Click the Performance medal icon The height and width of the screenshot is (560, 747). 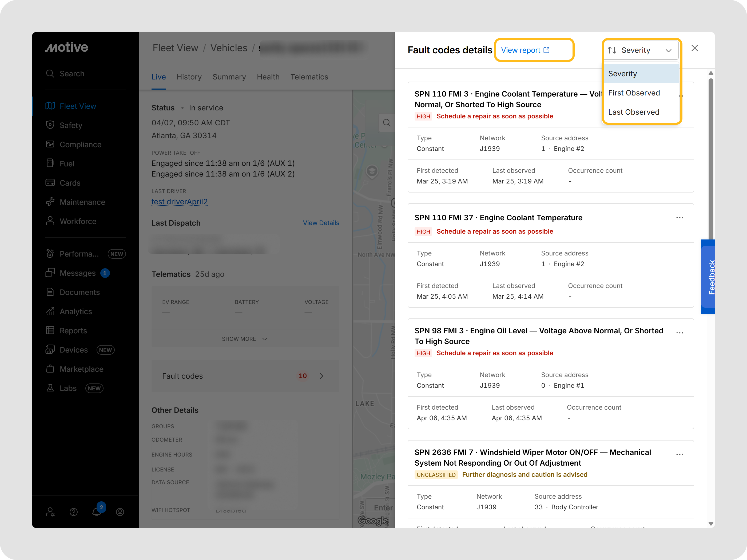[50, 254]
